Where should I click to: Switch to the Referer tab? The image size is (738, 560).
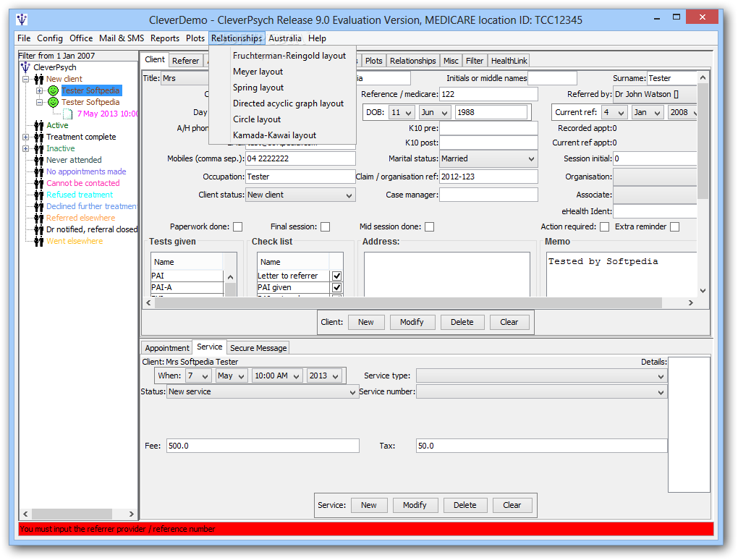click(x=185, y=61)
